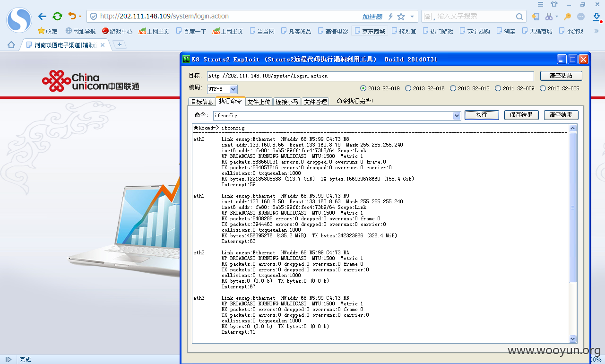The height and width of the screenshot is (364, 605).
Task: Click the magnifier search icon
Action: (x=519, y=17)
